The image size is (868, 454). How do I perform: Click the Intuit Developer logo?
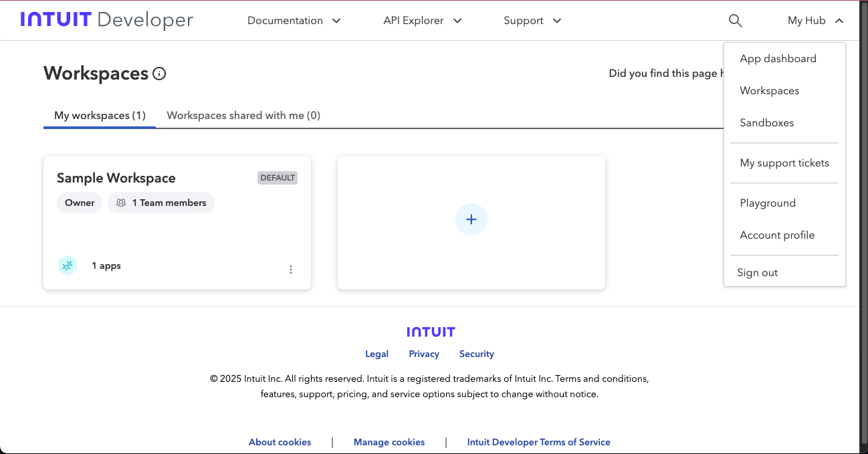coord(107,20)
